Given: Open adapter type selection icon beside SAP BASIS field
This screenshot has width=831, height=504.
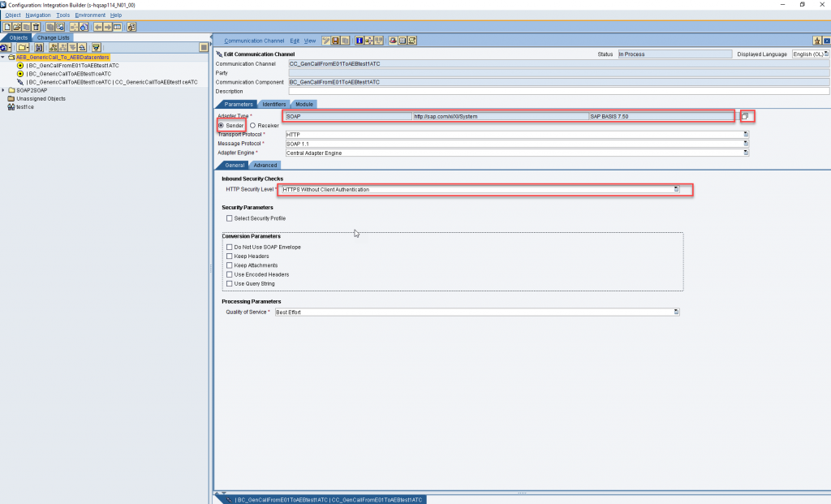Looking at the screenshot, I should tap(745, 116).
